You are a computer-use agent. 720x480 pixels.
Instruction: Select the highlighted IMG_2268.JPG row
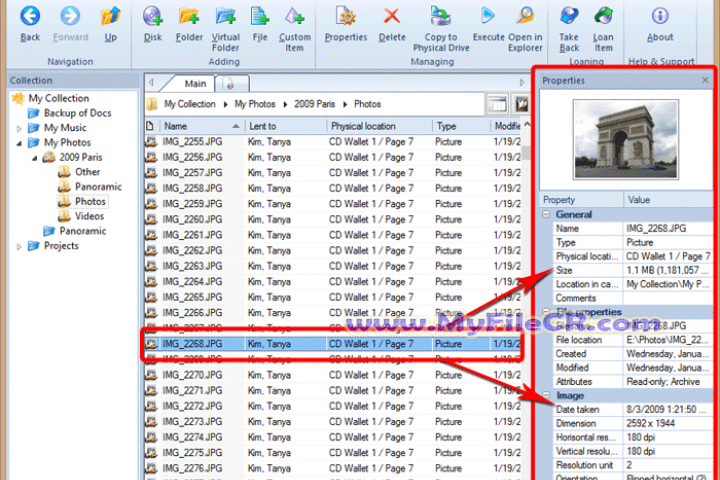(333, 344)
